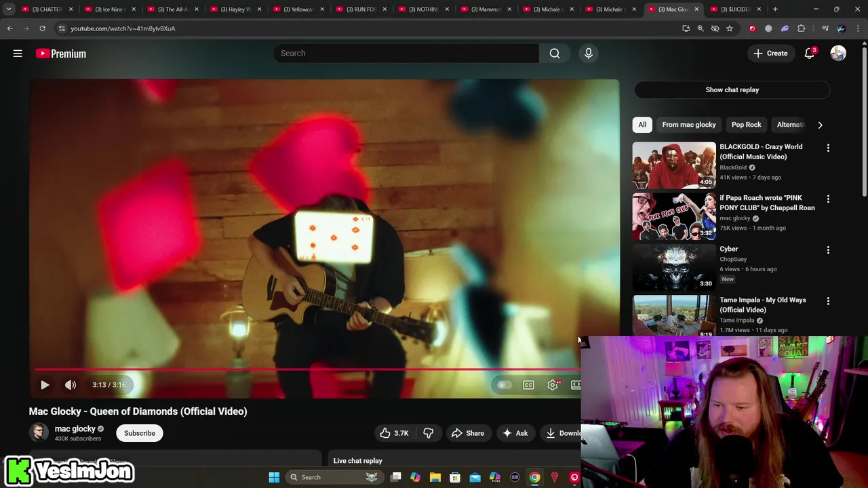Open notifications bell
Image resolution: width=868 pixels, height=488 pixels.
point(809,54)
